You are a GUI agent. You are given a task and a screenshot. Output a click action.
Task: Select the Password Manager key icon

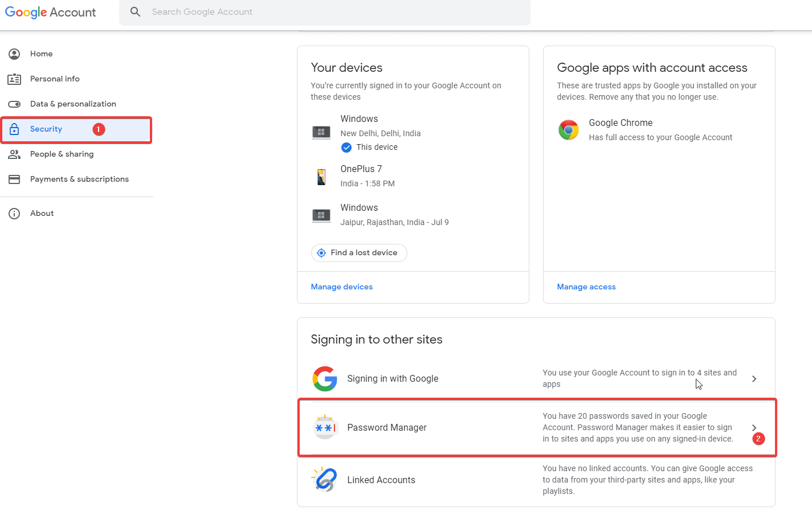(x=325, y=427)
